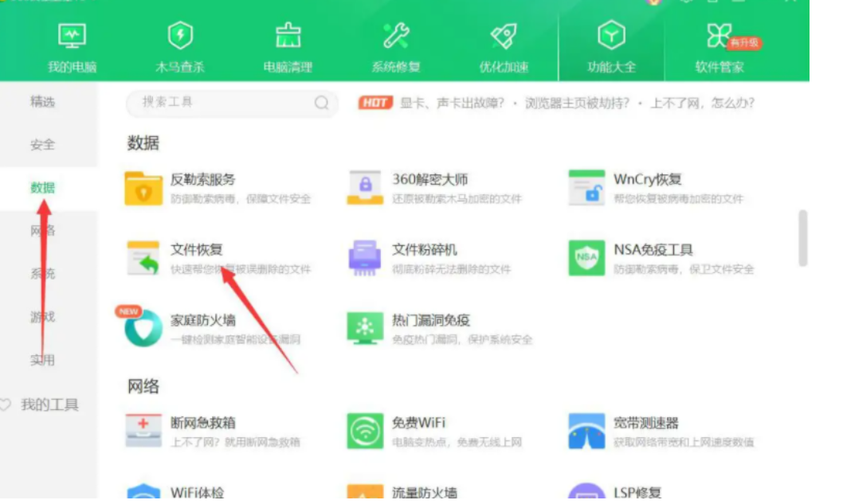Launch 文件恢复 tool icon
The width and height of the screenshot is (843, 504).
point(143,259)
